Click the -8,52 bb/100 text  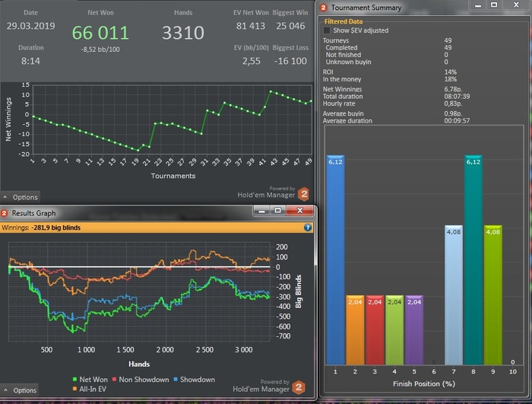coord(100,49)
